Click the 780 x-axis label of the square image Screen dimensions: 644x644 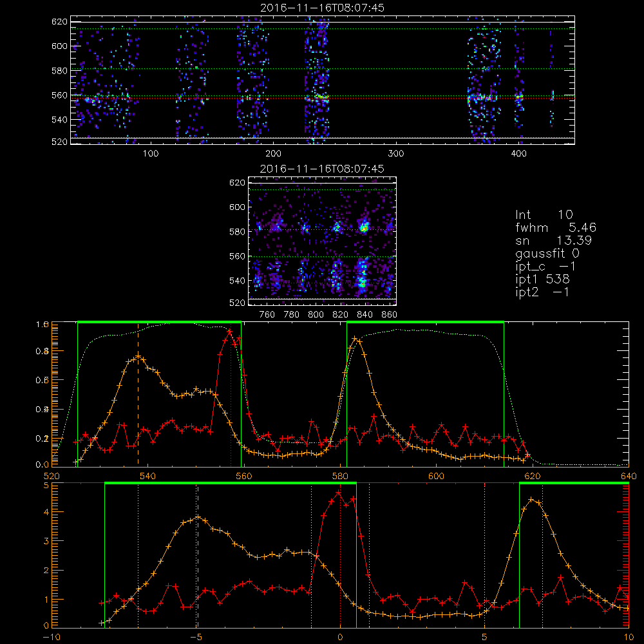pos(292,315)
